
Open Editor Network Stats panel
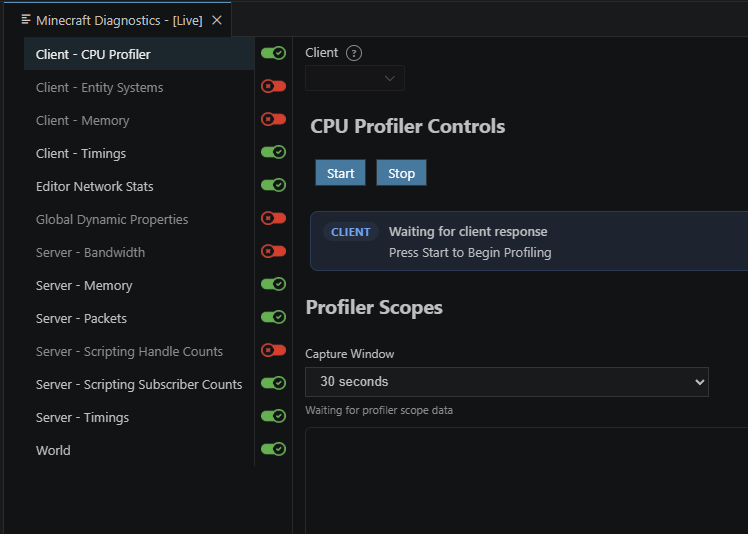click(x=139, y=186)
